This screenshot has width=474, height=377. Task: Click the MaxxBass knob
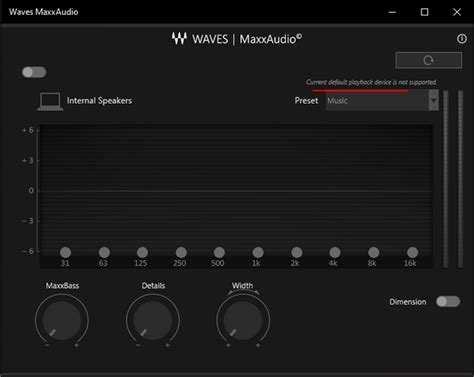(x=62, y=320)
